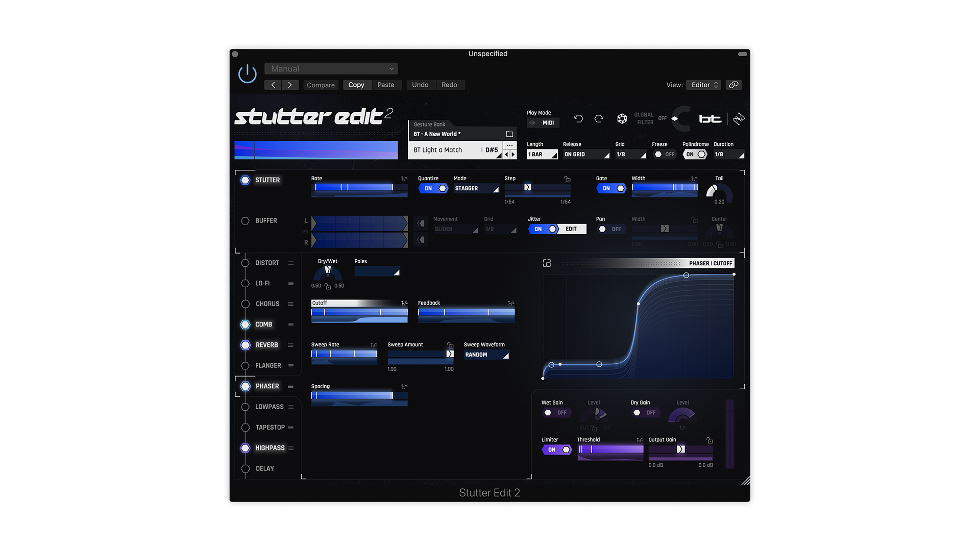Enable the Wet Gain toggle
Viewport: 980px width, 551px height.
click(556, 413)
